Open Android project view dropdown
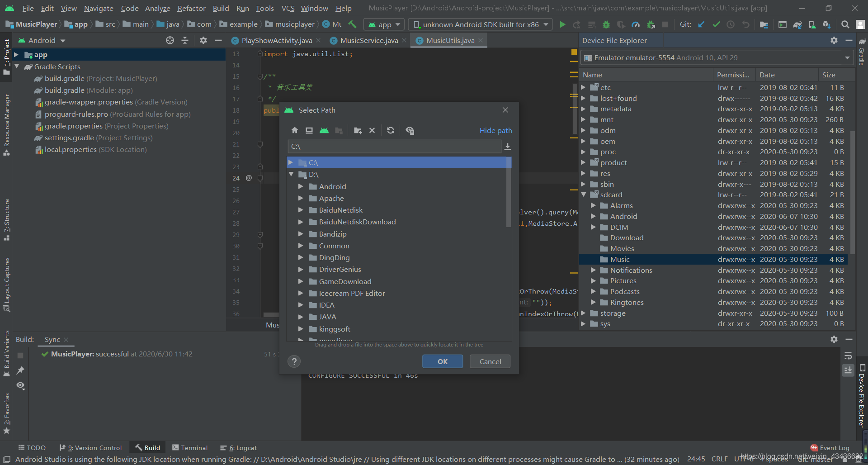This screenshot has height=465, width=868. coord(42,40)
